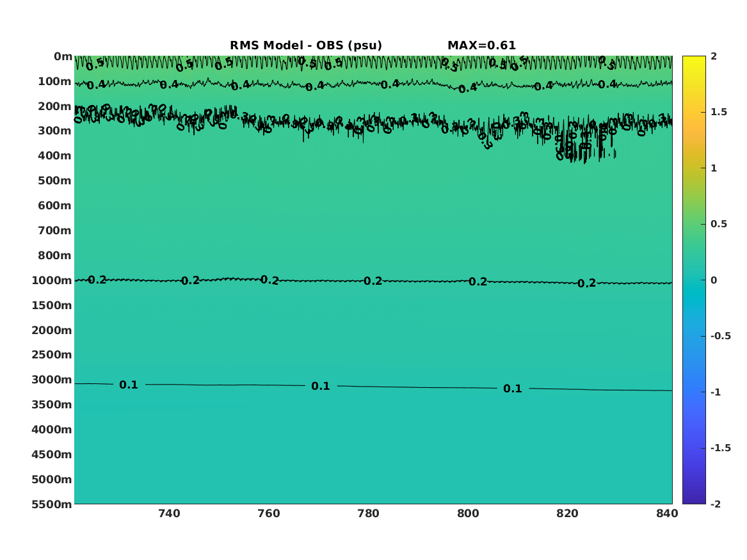Click the leftmost '0.5' contour label at the surface
Viewport: 747px width, 560px height.
(x=95, y=64)
